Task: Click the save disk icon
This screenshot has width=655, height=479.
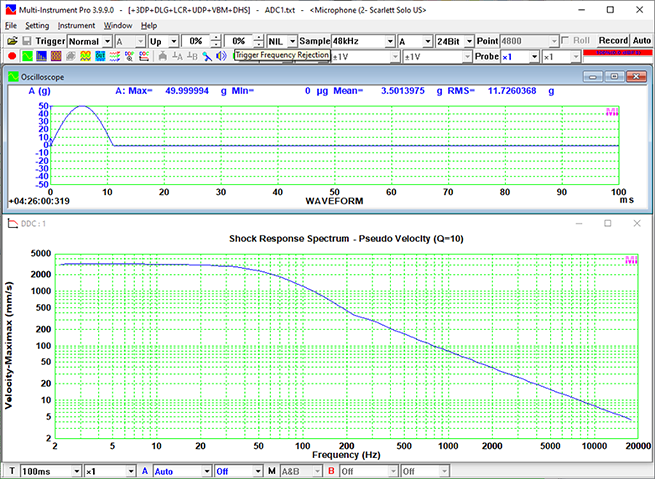Action: pyautogui.click(x=26, y=40)
